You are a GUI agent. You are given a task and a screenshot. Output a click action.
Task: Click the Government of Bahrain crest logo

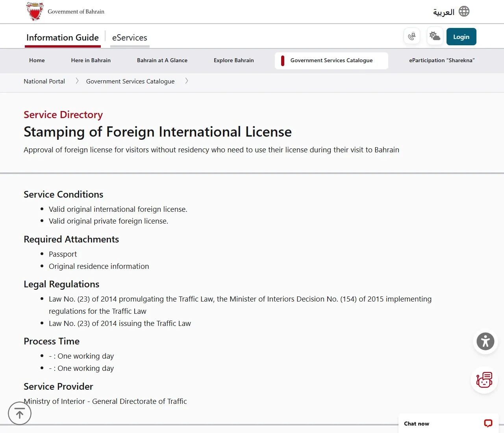(35, 11)
